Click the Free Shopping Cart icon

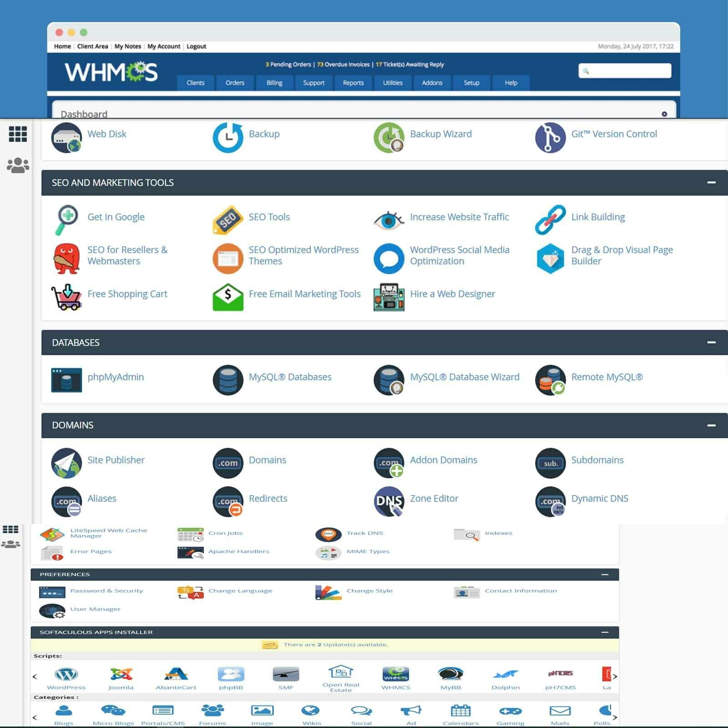[66, 297]
